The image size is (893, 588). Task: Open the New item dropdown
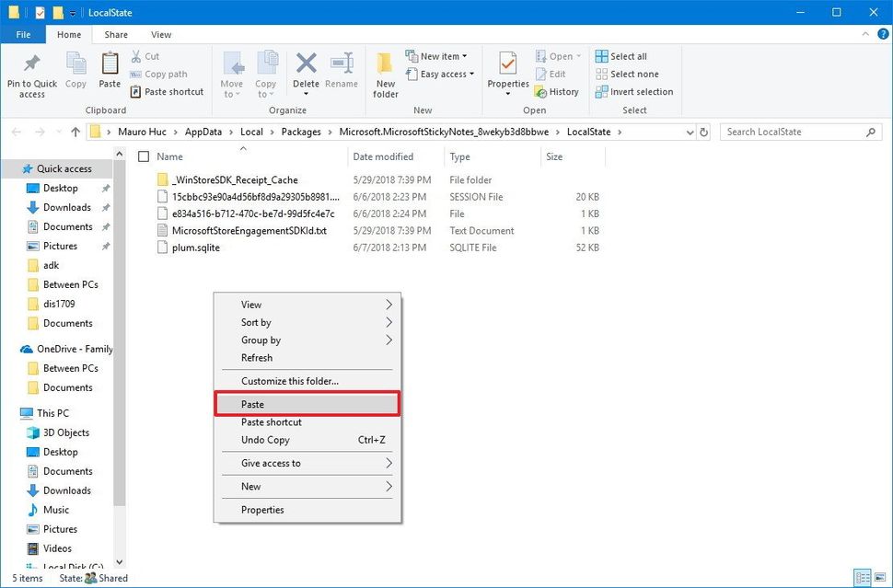point(436,55)
